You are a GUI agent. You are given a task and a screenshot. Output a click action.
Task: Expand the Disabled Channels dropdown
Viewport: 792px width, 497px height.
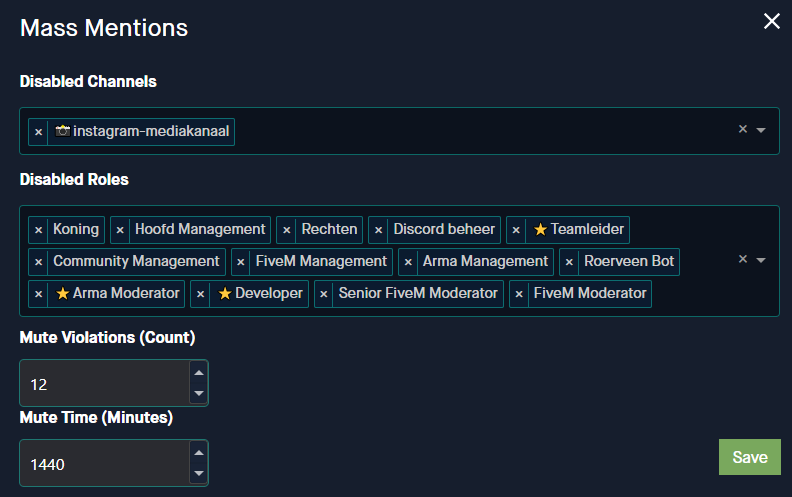pyautogui.click(x=761, y=130)
